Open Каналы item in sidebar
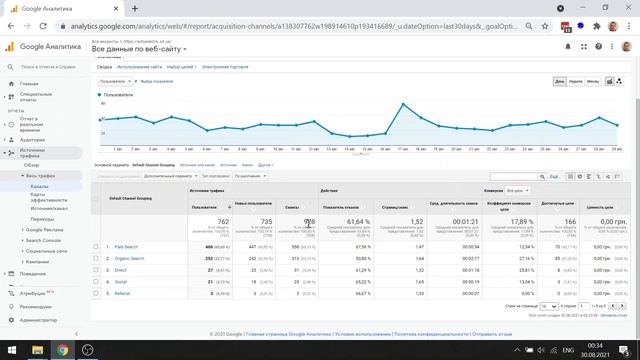 pyautogui.click(x=39, y=187)
